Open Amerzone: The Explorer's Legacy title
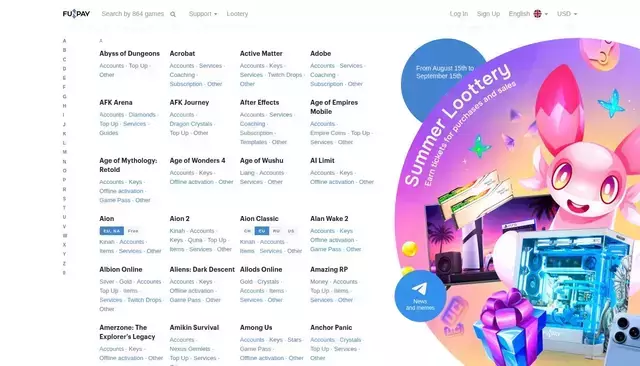Viewport: 640px width, 366px height. coord(127,332)
